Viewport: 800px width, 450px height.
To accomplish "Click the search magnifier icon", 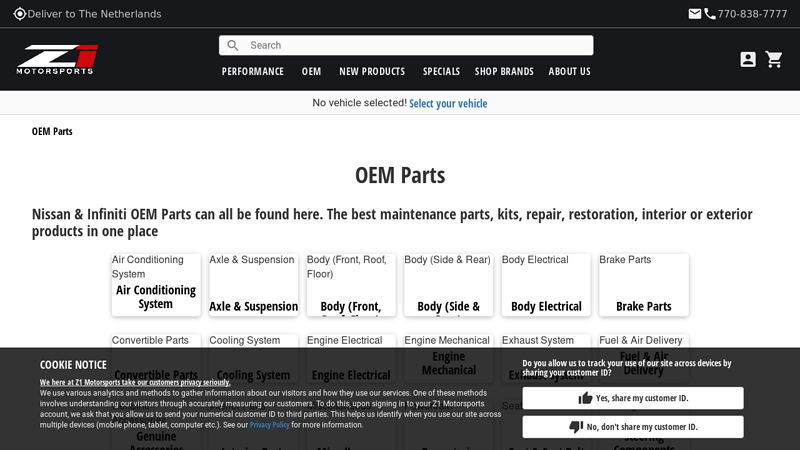I will (x=233, y=45).
